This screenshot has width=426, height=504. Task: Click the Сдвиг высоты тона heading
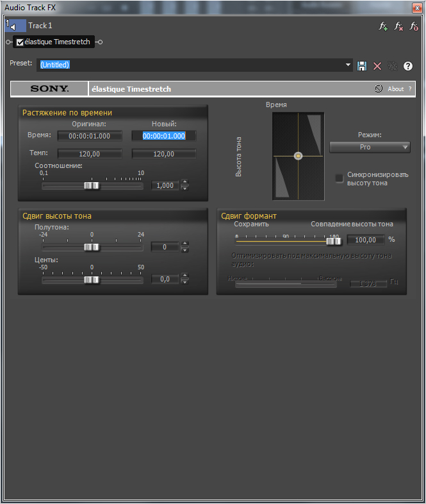pyautogui.click(x=57, y=216)
